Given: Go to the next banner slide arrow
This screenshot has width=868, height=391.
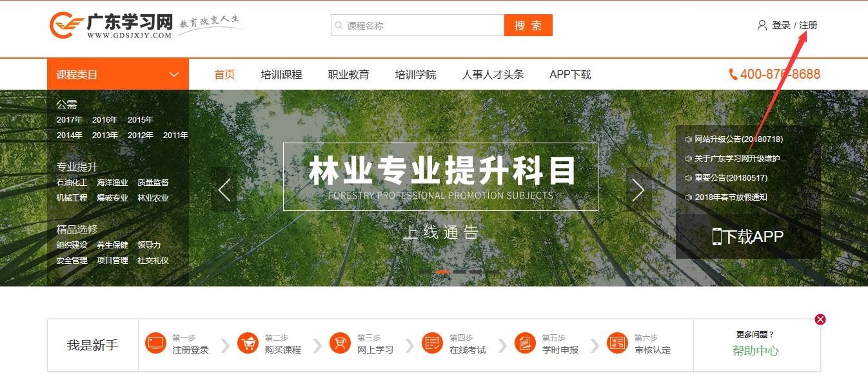Looking at the screenshot, I should [638, 190].
